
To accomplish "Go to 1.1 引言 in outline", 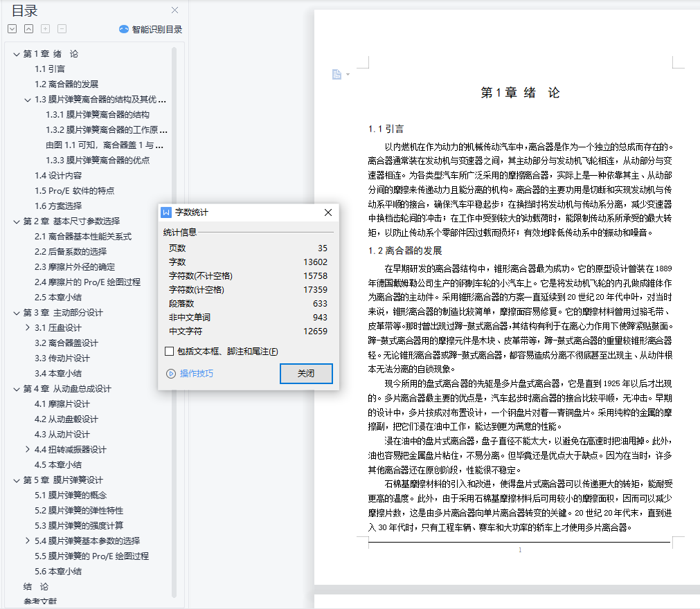I will (x=50, y=69).
